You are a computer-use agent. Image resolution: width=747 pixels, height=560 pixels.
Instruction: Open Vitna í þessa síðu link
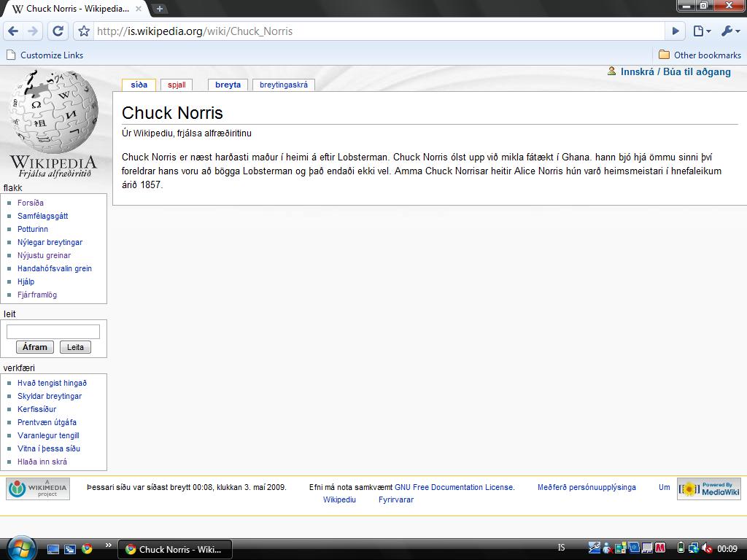pyautogui.click(x=49, y=448)
